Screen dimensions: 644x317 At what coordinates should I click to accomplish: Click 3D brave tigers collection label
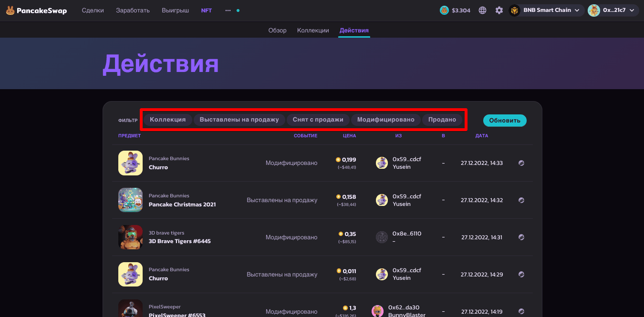pos(166,233)
